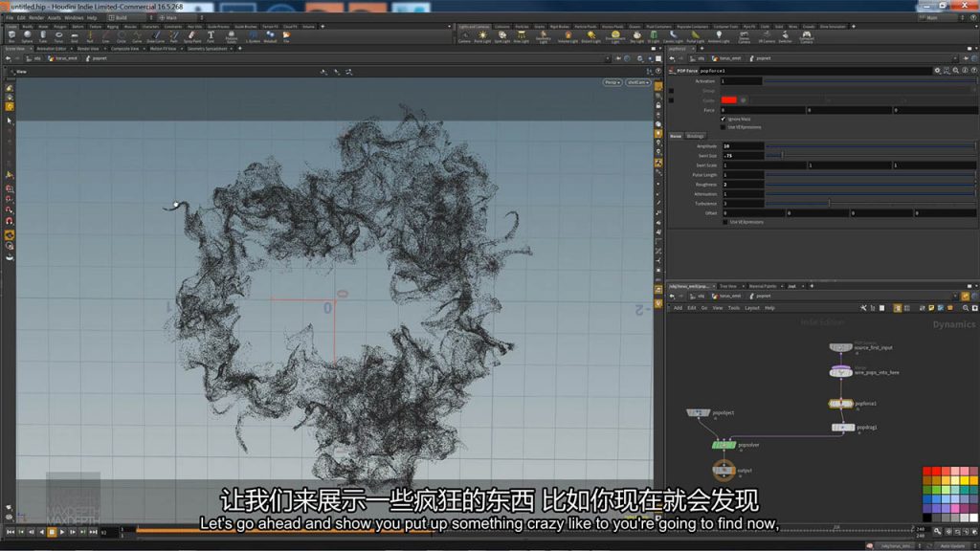Add an Environment Light from the shelf
The image size is (980, 551).
[615, 37]
